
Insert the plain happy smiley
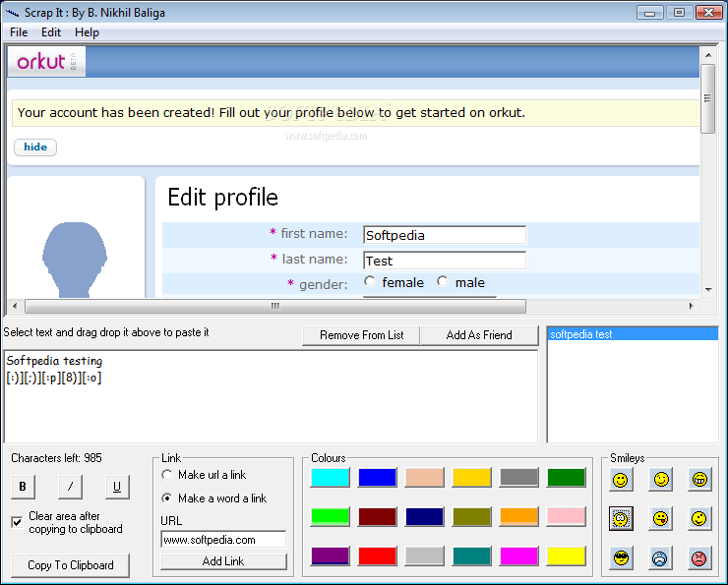[621, 479]
